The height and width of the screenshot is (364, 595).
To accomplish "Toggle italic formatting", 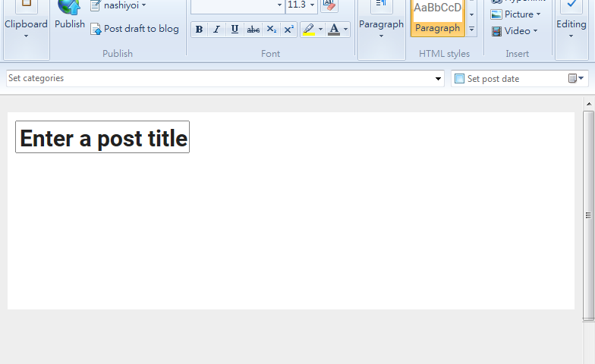I will pos(217,30).
